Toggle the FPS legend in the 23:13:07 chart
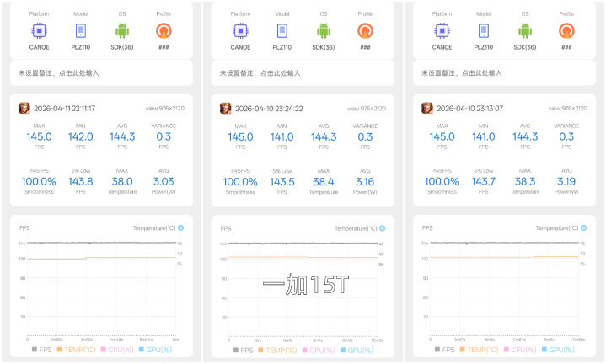 tap(445, 350)
